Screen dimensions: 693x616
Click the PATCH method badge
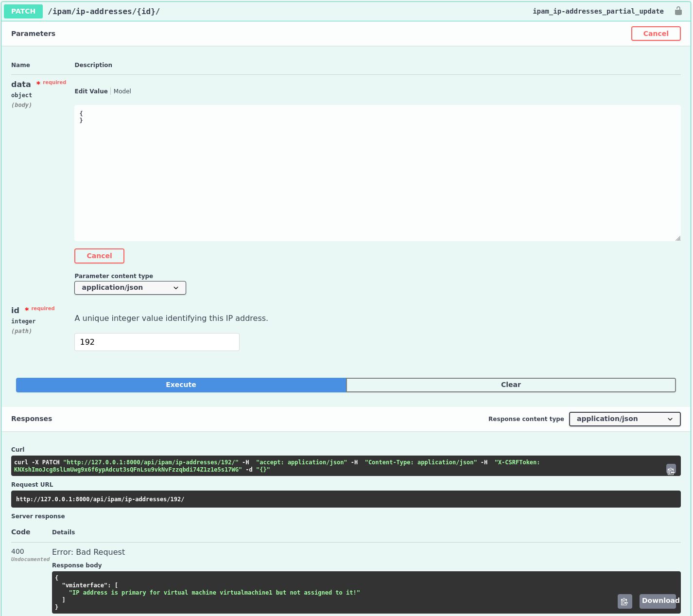click(23, 11)
